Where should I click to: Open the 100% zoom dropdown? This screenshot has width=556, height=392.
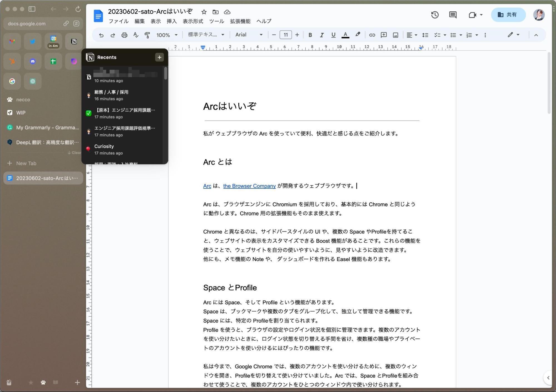pyautogui.click(x=167, y=35)
